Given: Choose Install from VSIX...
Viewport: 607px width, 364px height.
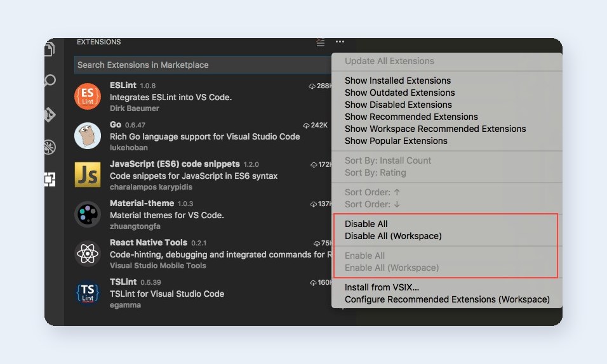Looking at the screenshot, I should click(382, 287).
